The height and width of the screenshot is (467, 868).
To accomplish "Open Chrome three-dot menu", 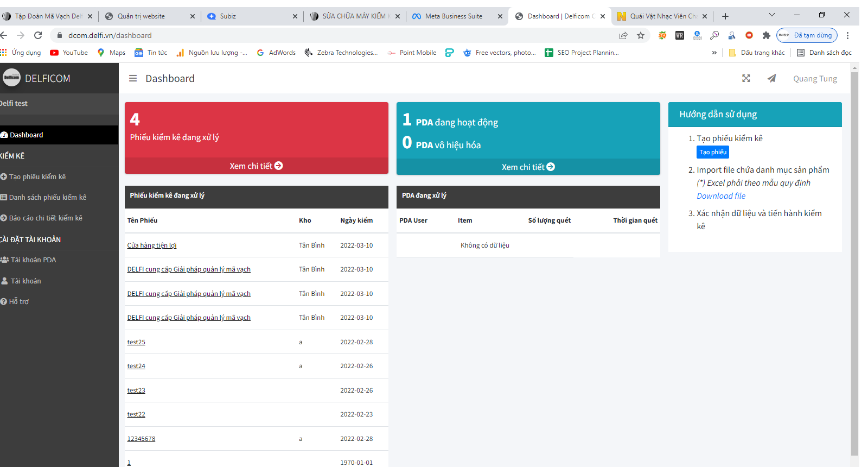I will [847, 35].
